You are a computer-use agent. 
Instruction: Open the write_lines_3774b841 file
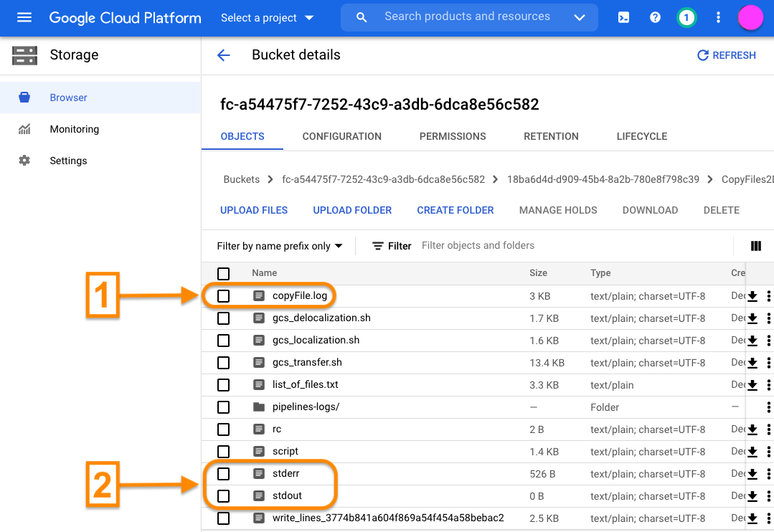[388, 518]
